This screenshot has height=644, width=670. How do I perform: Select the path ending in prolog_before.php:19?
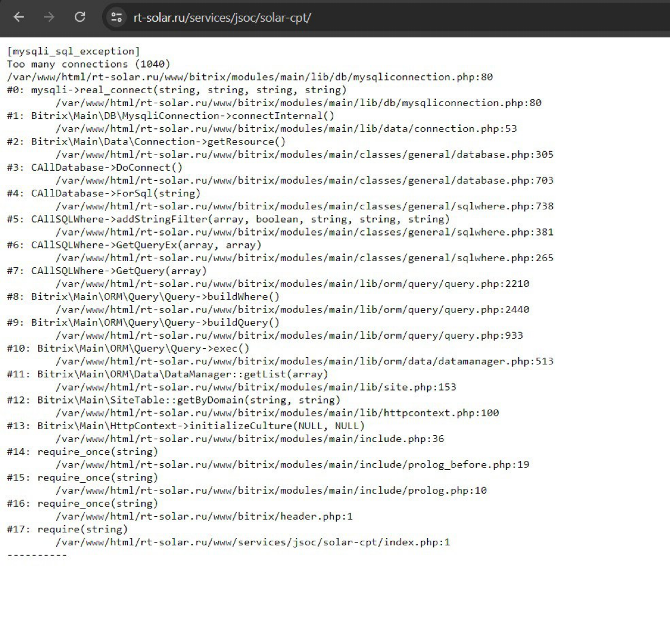pos(293,465)
